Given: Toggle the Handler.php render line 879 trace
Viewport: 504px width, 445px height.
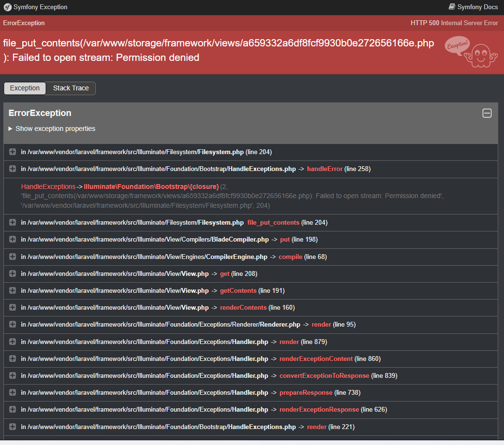Looking at the screenshot, I should (13, 342).
